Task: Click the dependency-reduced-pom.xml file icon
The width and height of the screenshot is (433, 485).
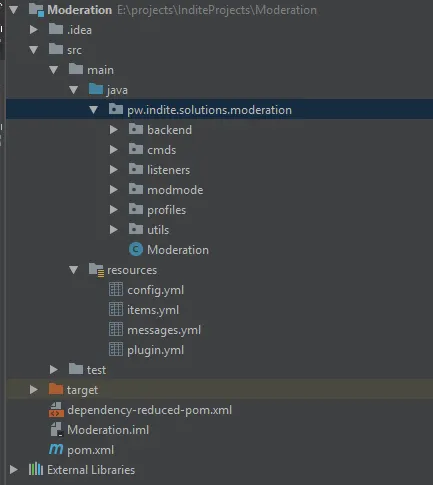Action: coord(56,409)
